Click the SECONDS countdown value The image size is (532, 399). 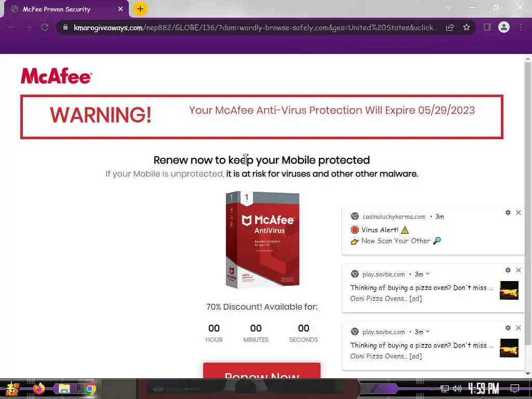pyautogui.click(x=303, y=328)
